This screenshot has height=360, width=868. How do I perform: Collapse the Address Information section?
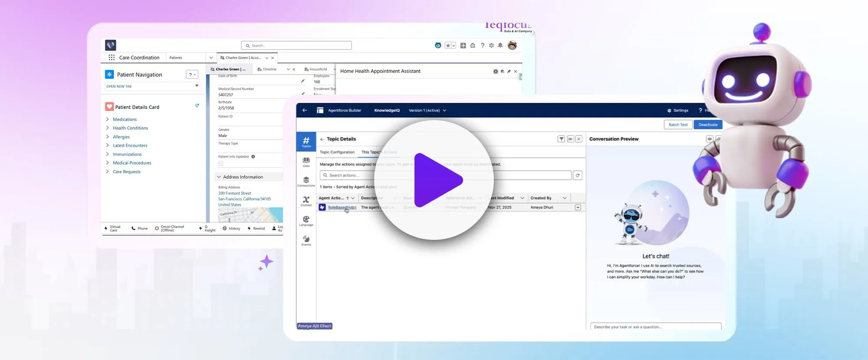coord(219,177)
